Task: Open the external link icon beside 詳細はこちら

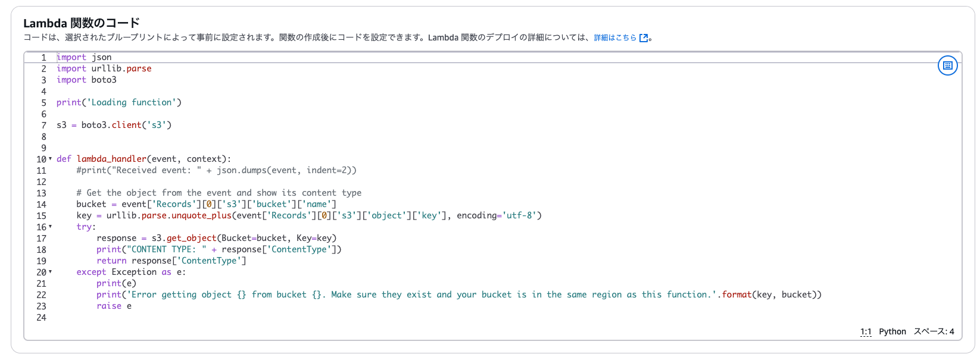Action: (643, 38)
